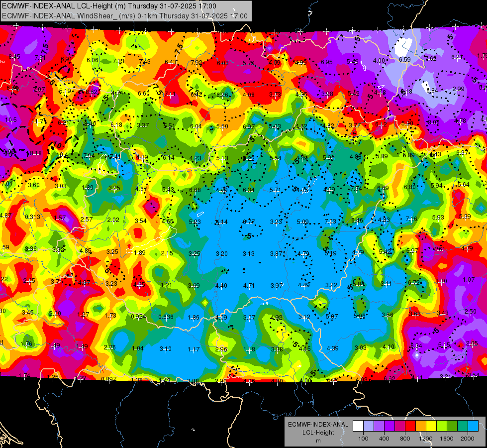Click the value 6.97
The height and width of the screenshot is (448, 487).
[249, 126]
